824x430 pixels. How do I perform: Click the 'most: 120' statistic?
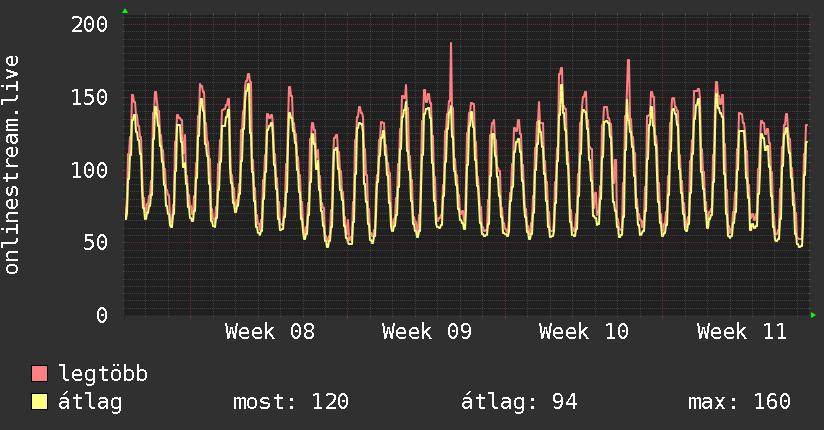click(x=290, y=402)
